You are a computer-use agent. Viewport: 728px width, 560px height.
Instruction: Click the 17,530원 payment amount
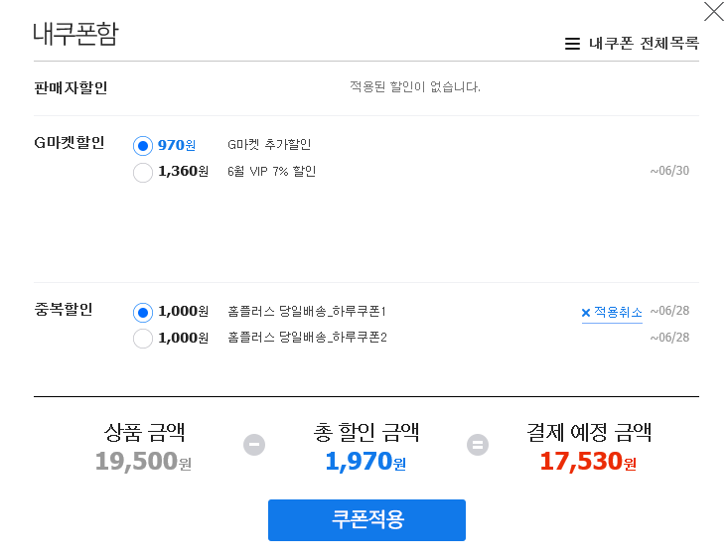click(x=588, y=461)
